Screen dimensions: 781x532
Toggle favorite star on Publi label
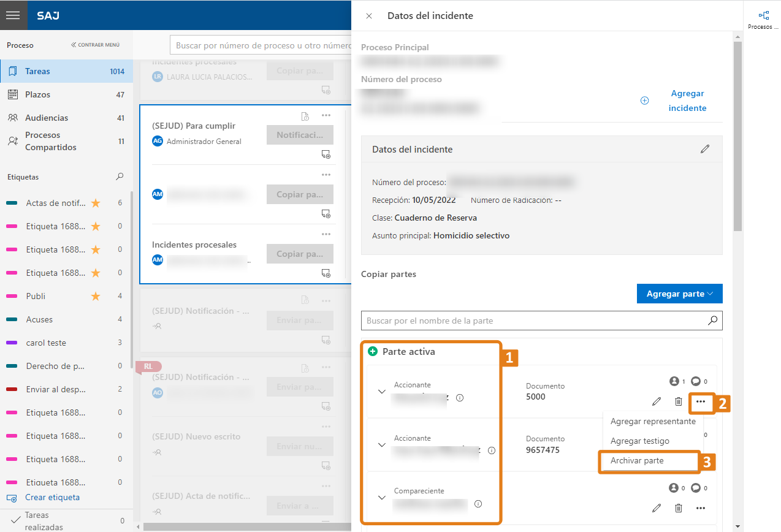point(96,296)
